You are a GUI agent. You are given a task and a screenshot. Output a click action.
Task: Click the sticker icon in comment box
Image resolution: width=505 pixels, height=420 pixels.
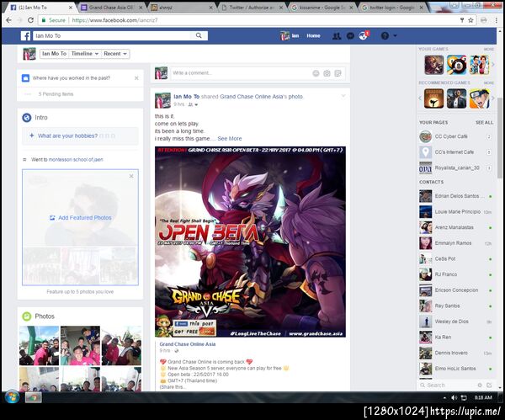338,73
